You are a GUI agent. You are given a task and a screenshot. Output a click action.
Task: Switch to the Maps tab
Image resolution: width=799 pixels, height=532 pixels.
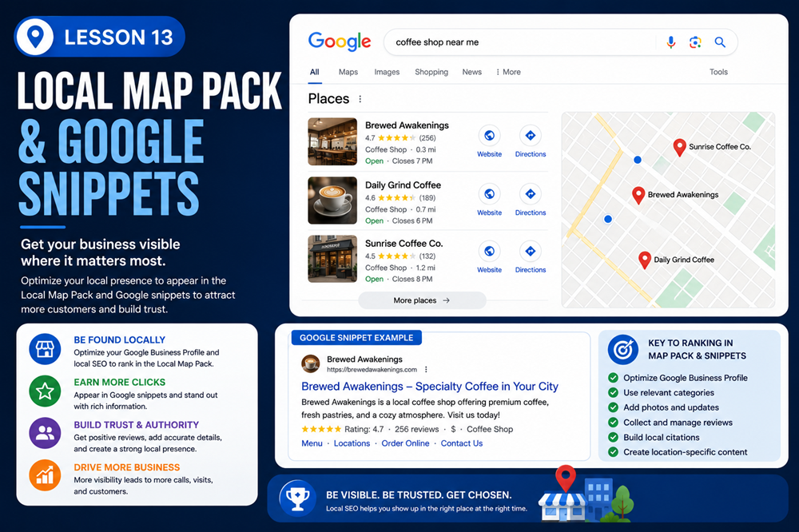[348, 72]
